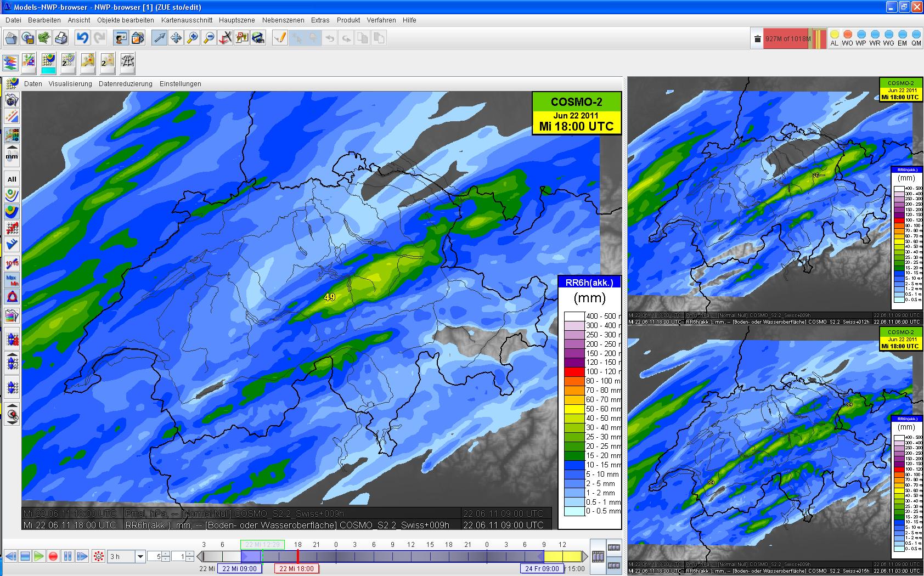The image size is (924, 576).
Task: Click the km distance measuring tool
Action: click(258, 38)
